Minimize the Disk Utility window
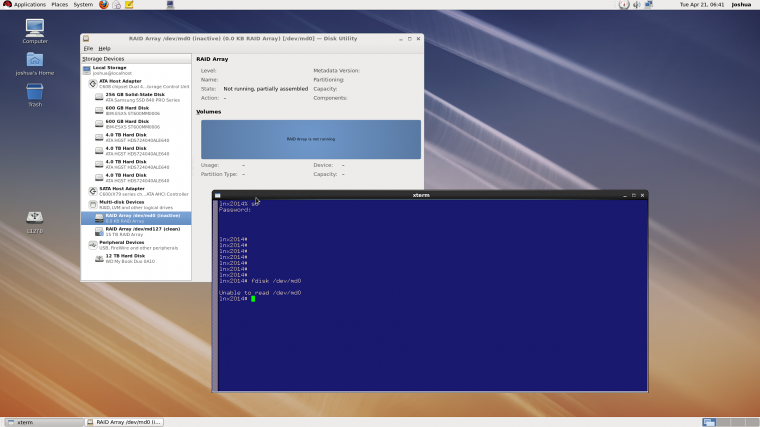The width and height of the screenshot is (760, 427). coord(401,39)
